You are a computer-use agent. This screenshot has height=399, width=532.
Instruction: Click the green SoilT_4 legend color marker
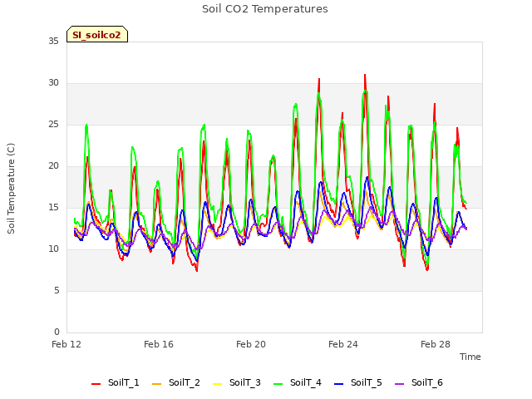(278, 384)
